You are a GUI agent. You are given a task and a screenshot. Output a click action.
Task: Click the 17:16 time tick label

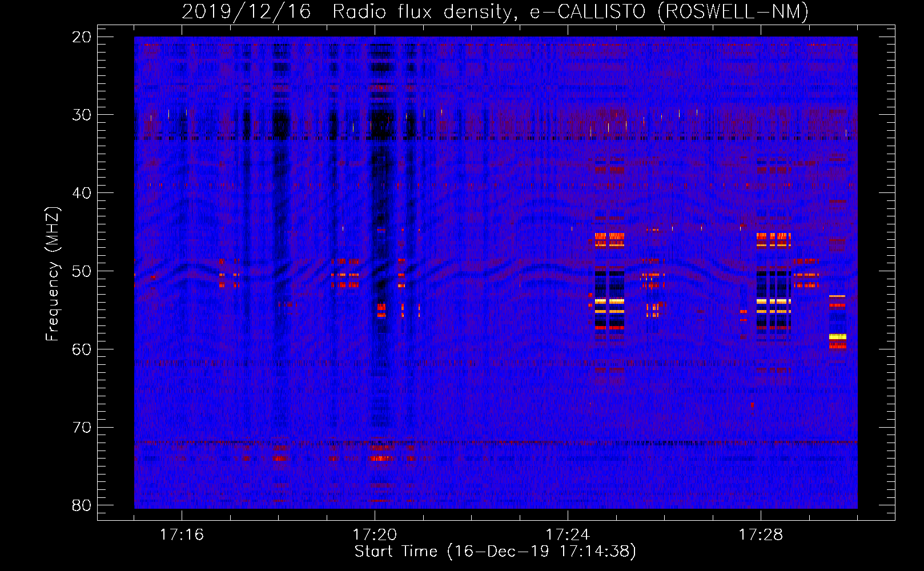click(x=182, y=535)
